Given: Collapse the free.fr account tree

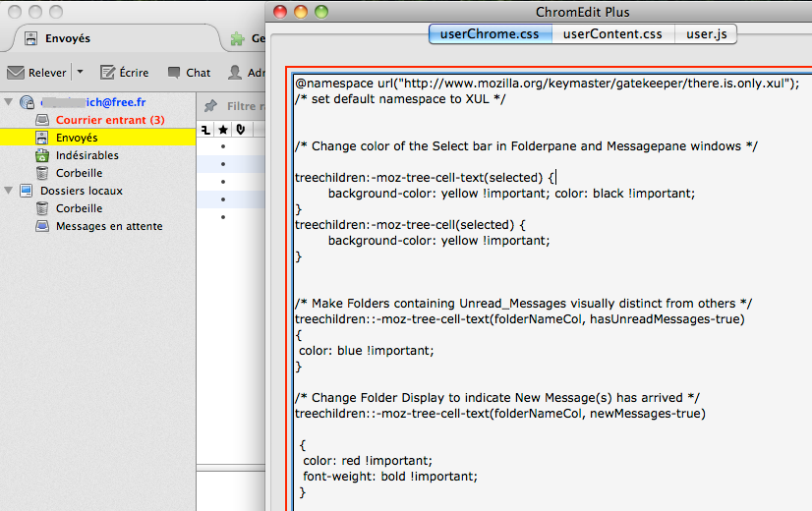Looking at the screenshot, I should (x=9, y=102).
